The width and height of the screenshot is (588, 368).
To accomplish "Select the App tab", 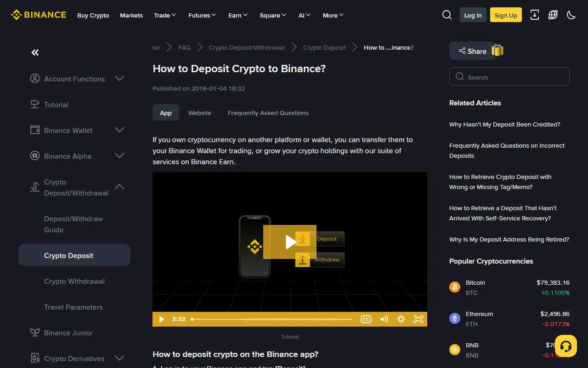I will (166, 113).
